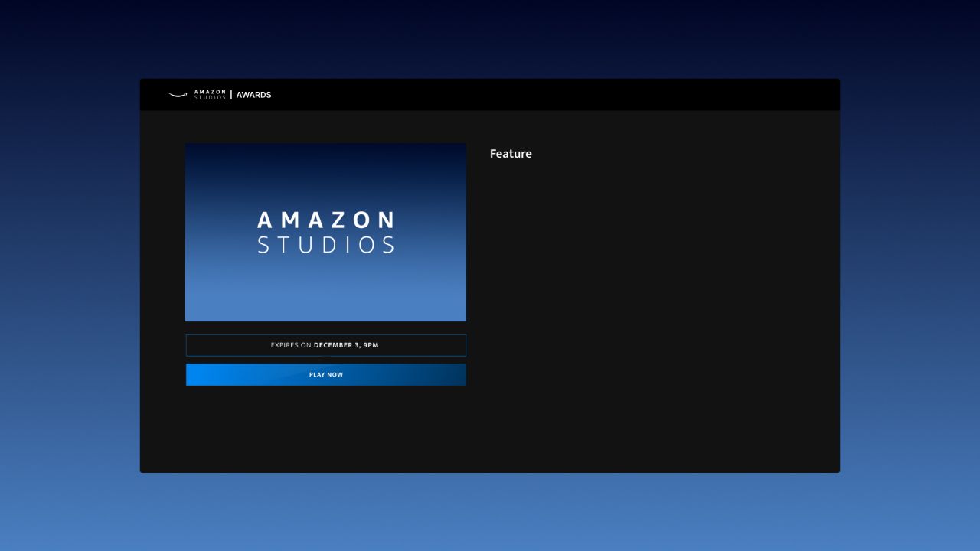This screenshot has height=551, width=980.
Task: Click the EXPIRES ON DECEMBER 3, 9PM banner
Action: point(325,345)
